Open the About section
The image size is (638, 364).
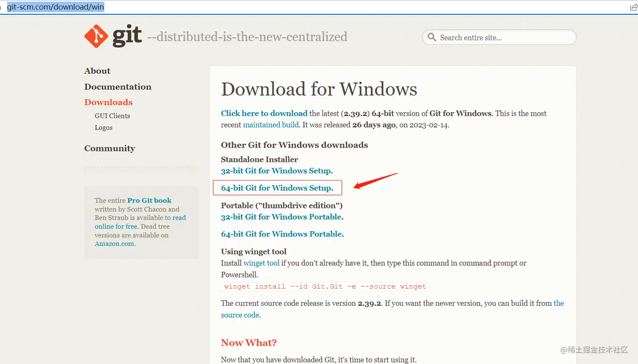(x=97, y=71)
